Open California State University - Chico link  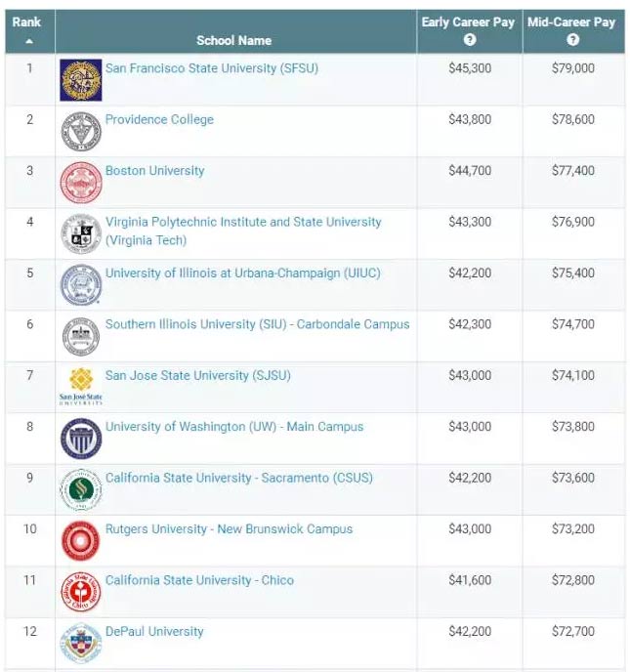click(199, 580)
